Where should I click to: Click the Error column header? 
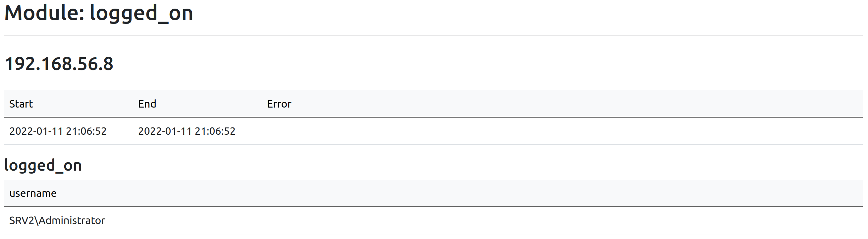pyautogui.click(x=279, y=104)
